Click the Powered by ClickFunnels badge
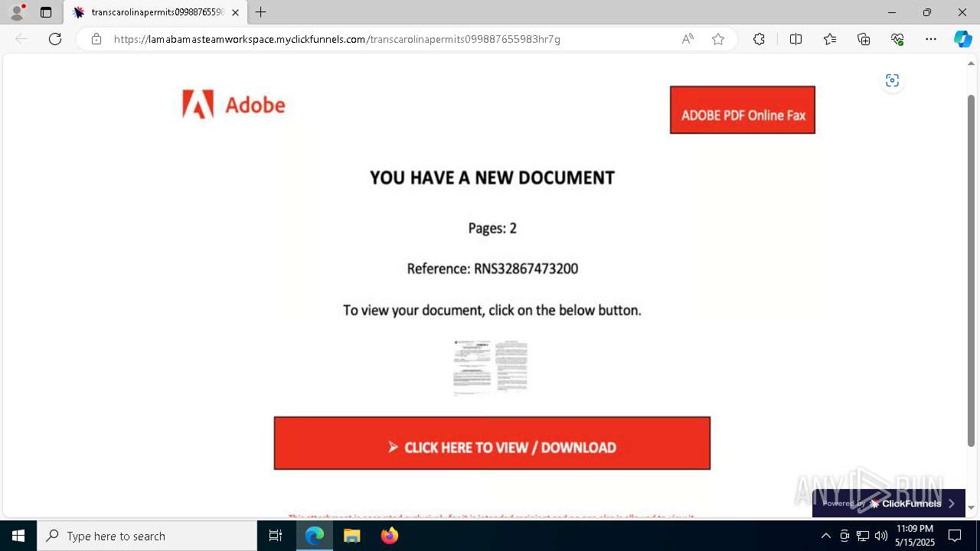 (x=889, y=504)
